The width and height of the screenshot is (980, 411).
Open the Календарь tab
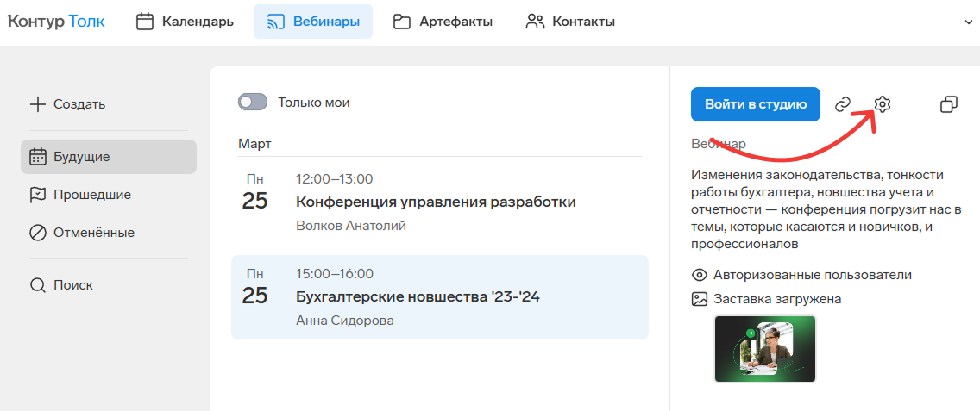coord(185,22)
